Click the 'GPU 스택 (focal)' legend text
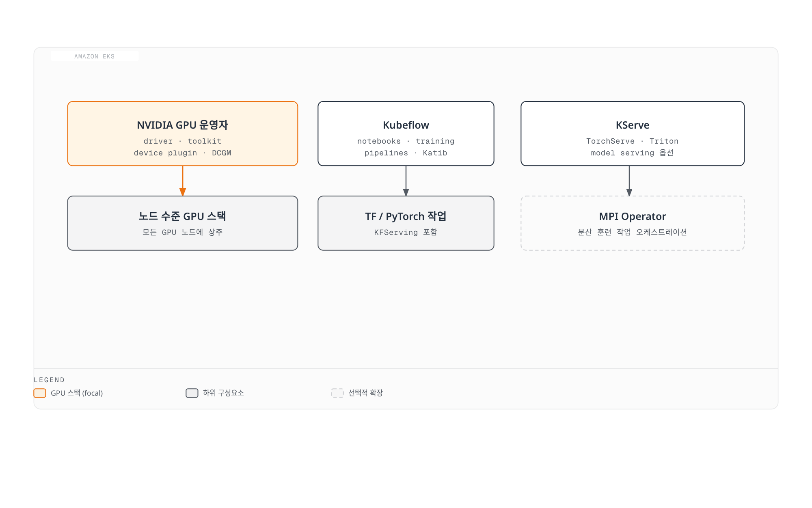The height and width of the screenshot is (508, 812). (77, 393)
